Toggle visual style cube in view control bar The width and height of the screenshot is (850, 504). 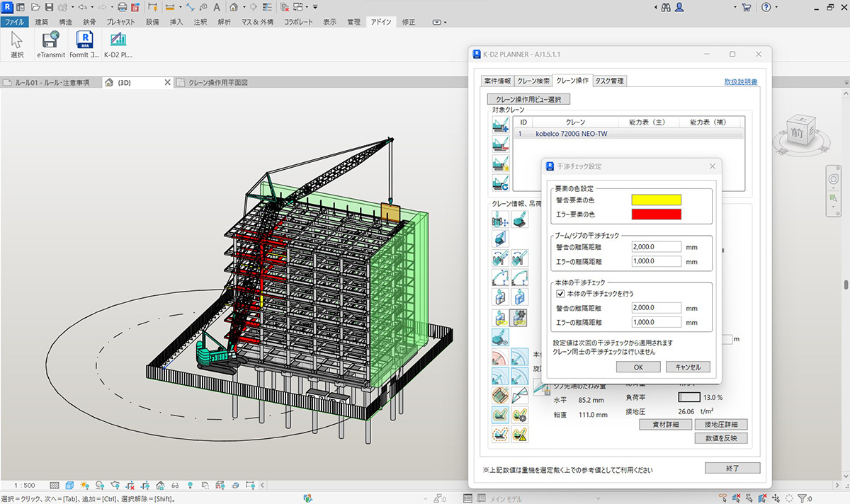[x=69, y=486]
